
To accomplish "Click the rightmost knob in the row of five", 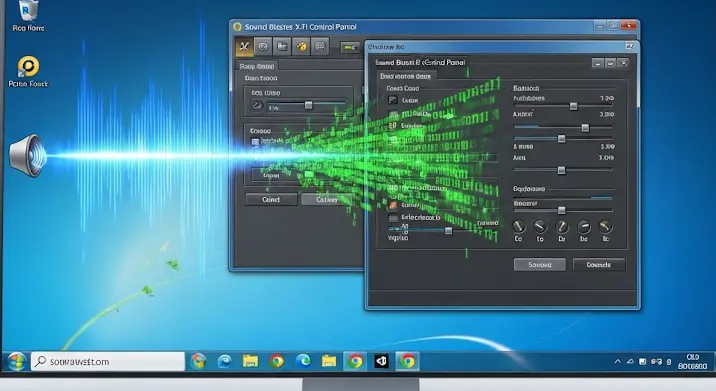I will pos(605,226).
